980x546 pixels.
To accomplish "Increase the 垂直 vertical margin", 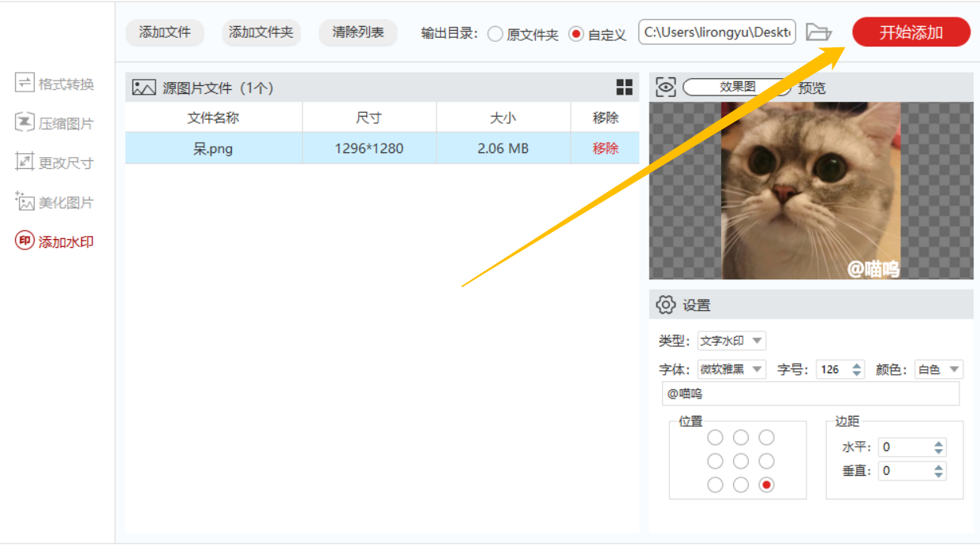I will tap(938, 467).
